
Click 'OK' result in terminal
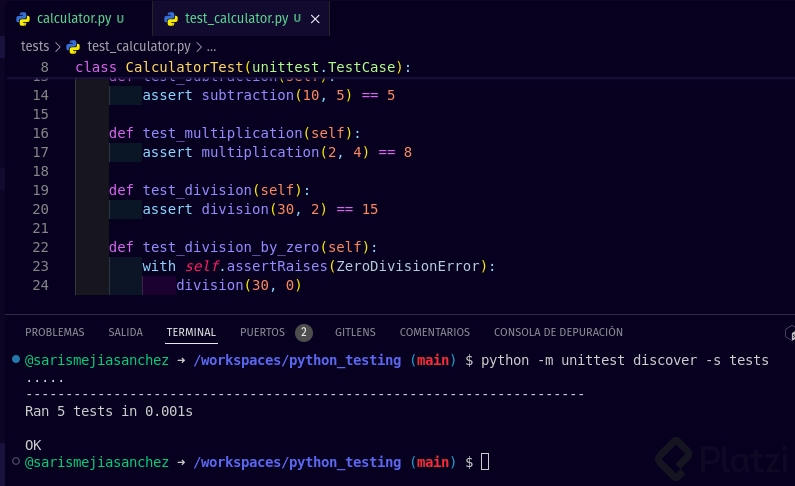point(33,445)
